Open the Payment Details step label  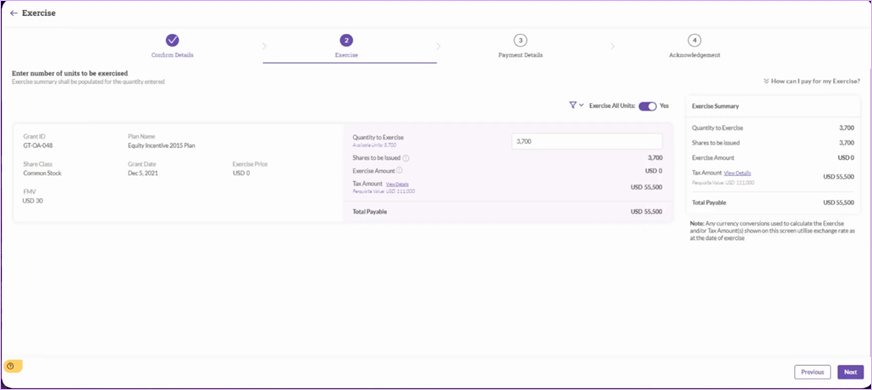coord(520,55)
